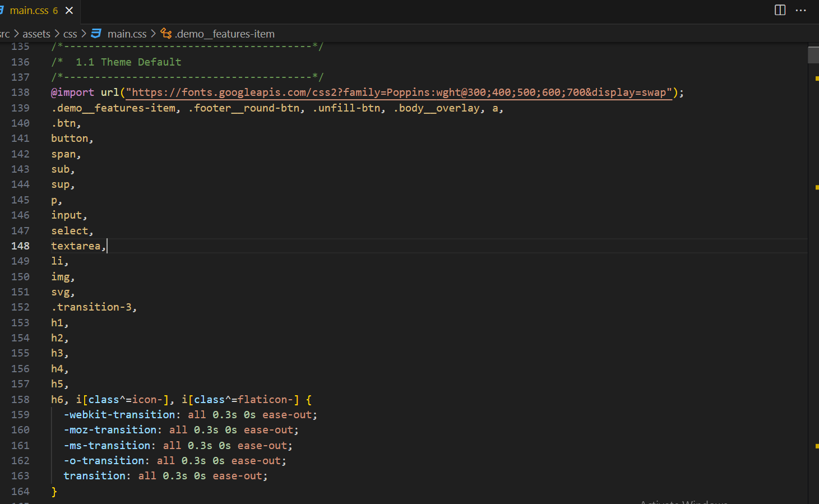The image size is (819, 504).
Task: Click the li selector on line 149
Action: click(x=57, y=261)
